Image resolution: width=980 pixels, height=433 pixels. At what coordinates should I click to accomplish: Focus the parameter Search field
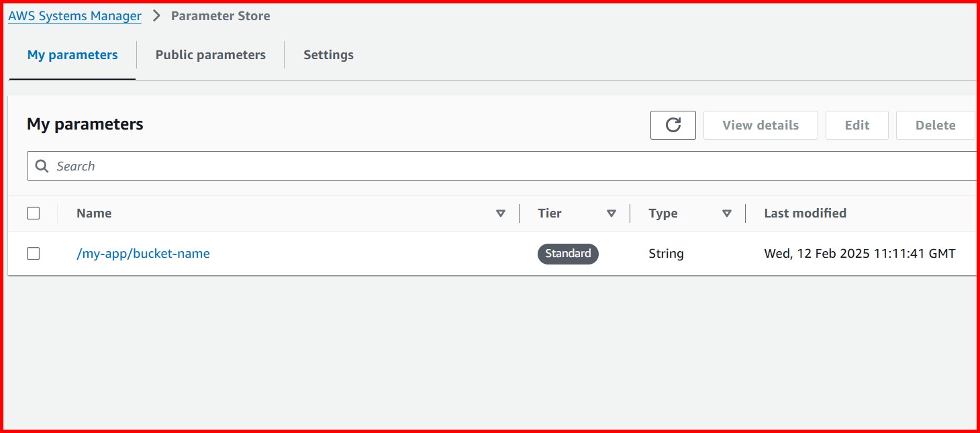(x=501, y=166)
